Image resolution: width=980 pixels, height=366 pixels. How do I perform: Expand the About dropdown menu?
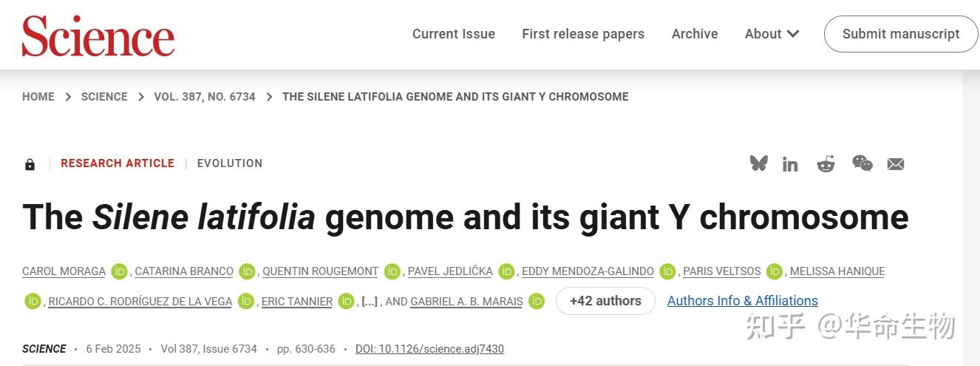(772, 34)
